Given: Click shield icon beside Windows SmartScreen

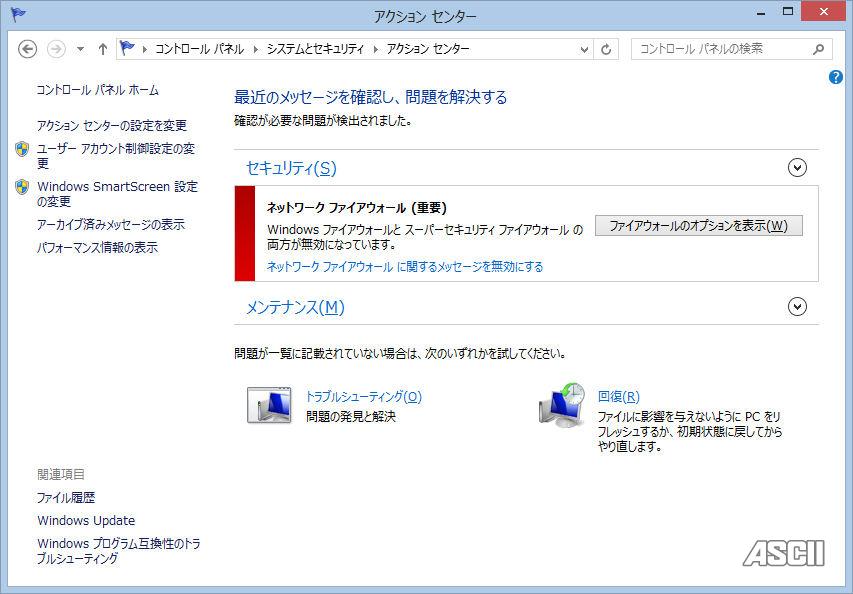Looking at the screenshot, I should coord(22,187).
